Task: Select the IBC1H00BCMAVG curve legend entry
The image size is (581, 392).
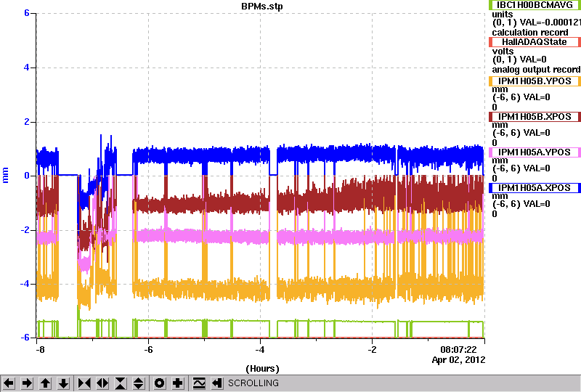Action: (535, 5)
